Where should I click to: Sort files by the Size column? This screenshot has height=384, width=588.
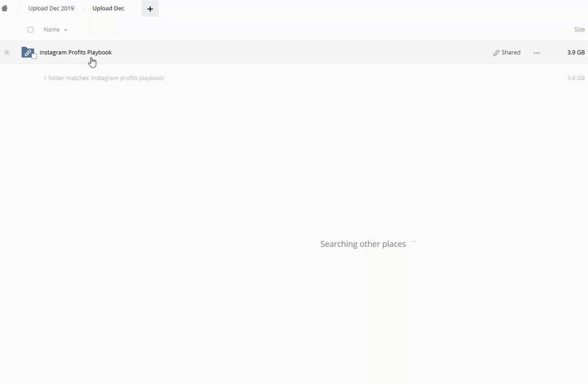point(579,30)
